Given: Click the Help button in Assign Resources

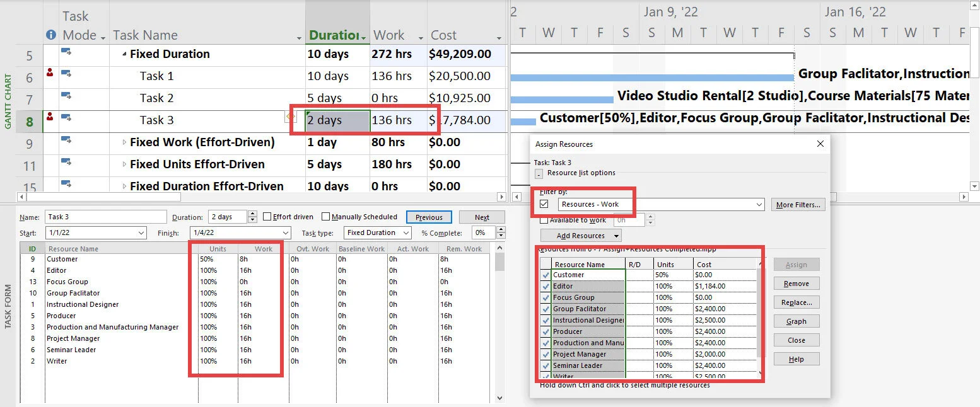Looking at the screenshot, I should click(x=796, y=359).
